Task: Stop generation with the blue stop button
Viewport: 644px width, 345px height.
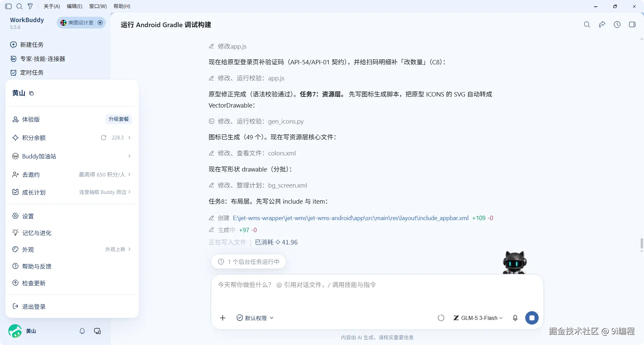Action: [x=532, y=318]
